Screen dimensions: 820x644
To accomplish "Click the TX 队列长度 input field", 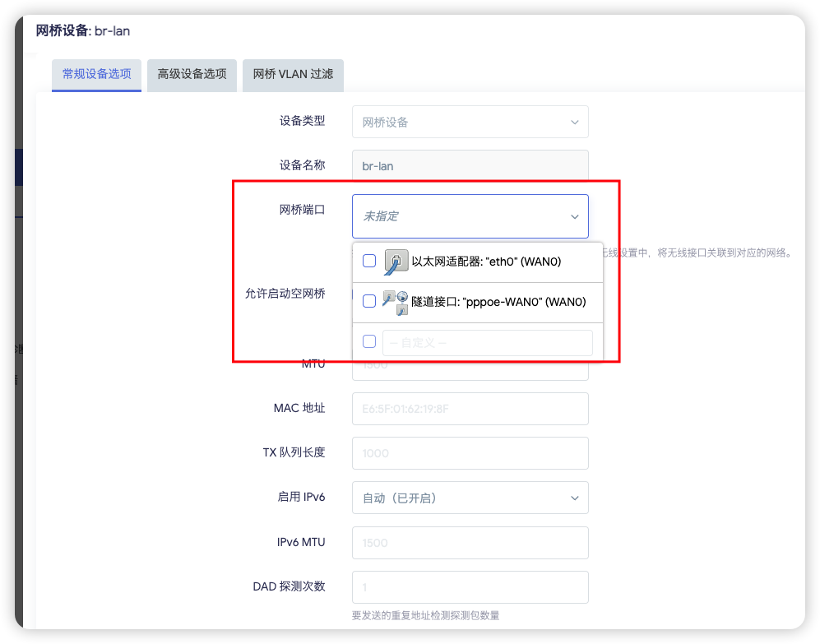I will [x=470, y=453].
